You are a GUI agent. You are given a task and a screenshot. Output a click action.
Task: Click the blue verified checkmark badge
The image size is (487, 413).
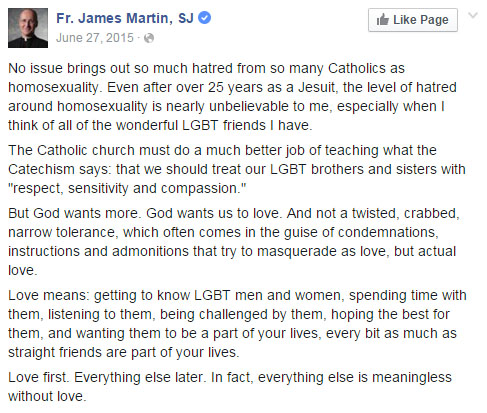tap(204, 18)
